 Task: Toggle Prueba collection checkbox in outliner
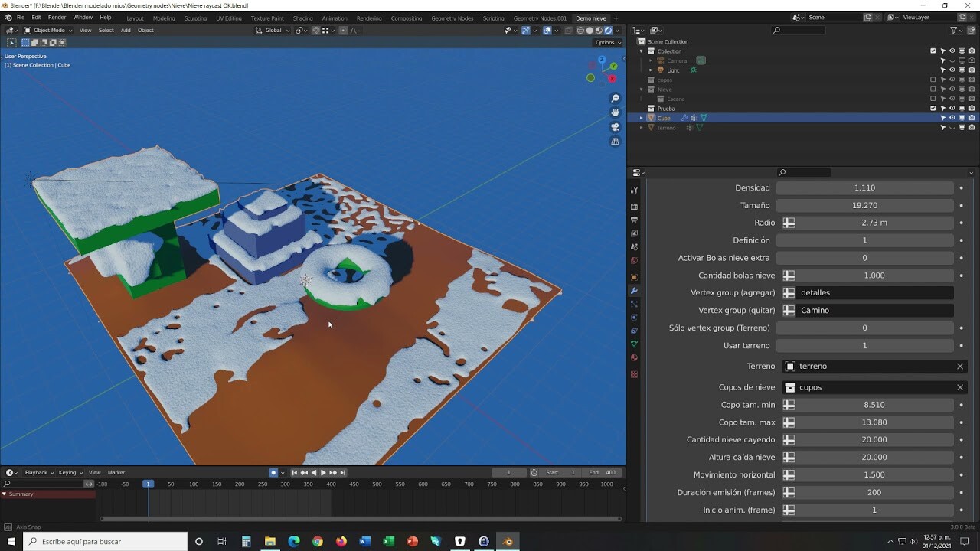click(x=933, y=108)
